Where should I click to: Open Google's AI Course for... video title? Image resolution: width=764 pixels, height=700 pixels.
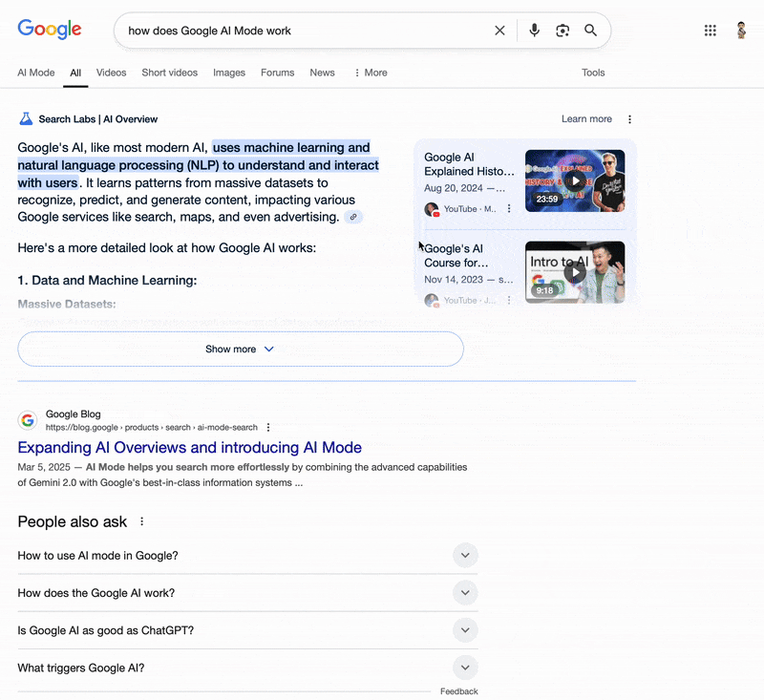(456, 256)
